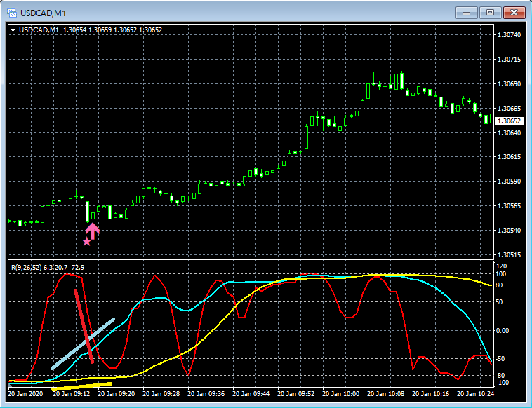Close the USDCAD,M1 chart window
532x408 pixels.
[514, 13]
